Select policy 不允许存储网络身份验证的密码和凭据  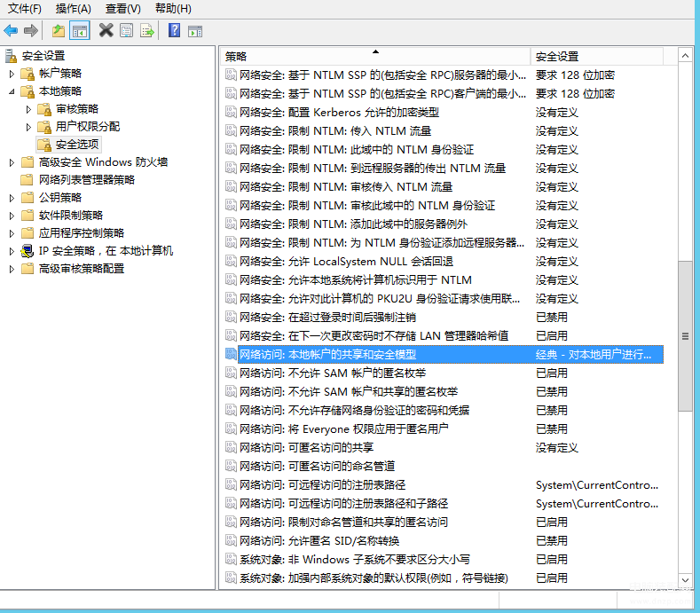click(355, 411)
